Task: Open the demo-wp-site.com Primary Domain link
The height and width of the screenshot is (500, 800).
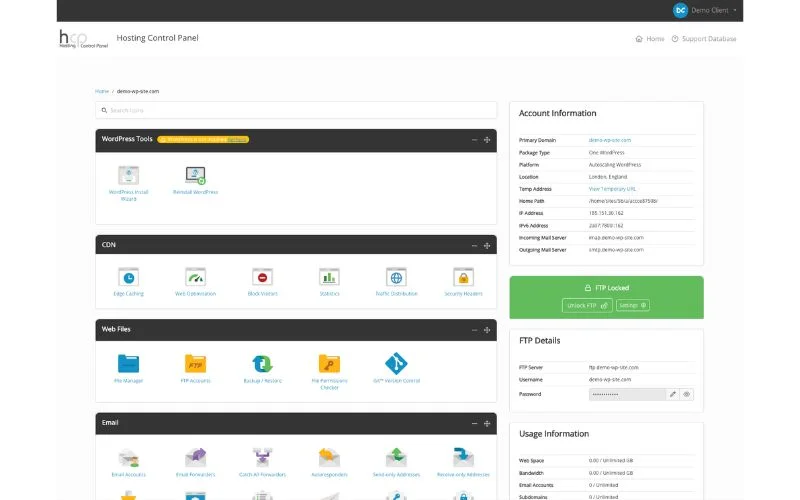Action: pyautogui.click(x=610, y=140)
